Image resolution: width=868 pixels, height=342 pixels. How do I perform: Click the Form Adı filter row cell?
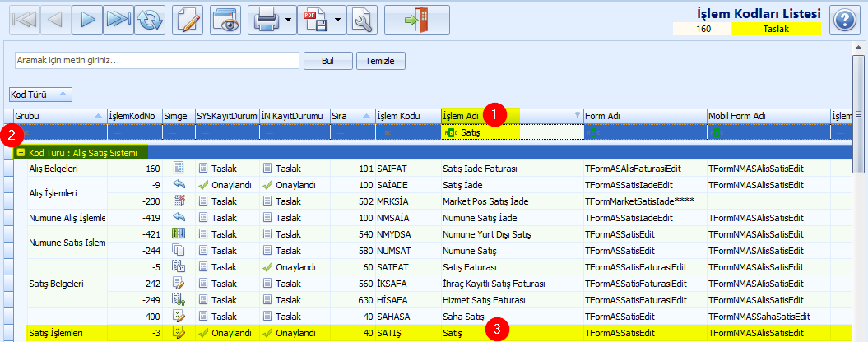[x=646, y=132]
